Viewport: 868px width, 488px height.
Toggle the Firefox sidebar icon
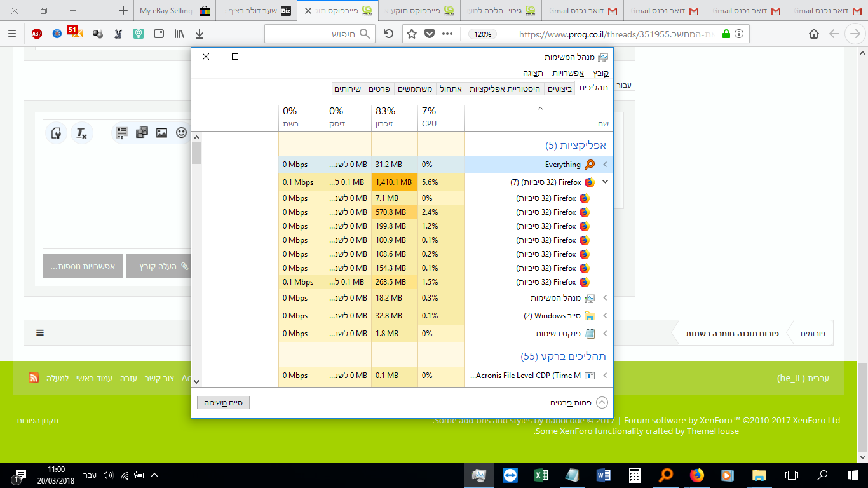click(x=159, y=34)
